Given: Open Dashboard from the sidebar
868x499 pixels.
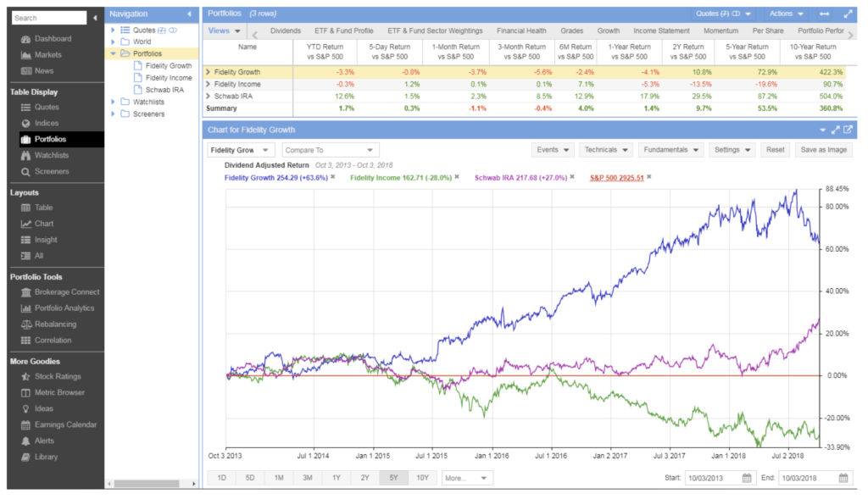Looking at the screenshot, I should 47,39.
